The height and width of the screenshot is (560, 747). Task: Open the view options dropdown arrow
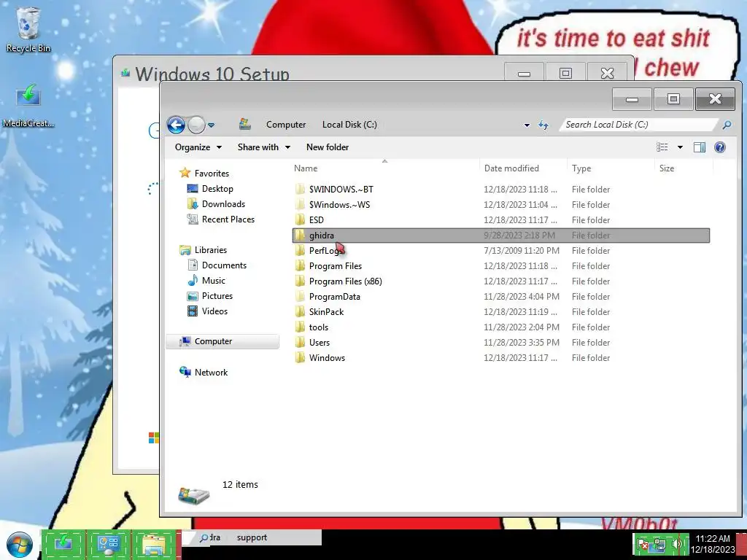(x=680, y=147)
